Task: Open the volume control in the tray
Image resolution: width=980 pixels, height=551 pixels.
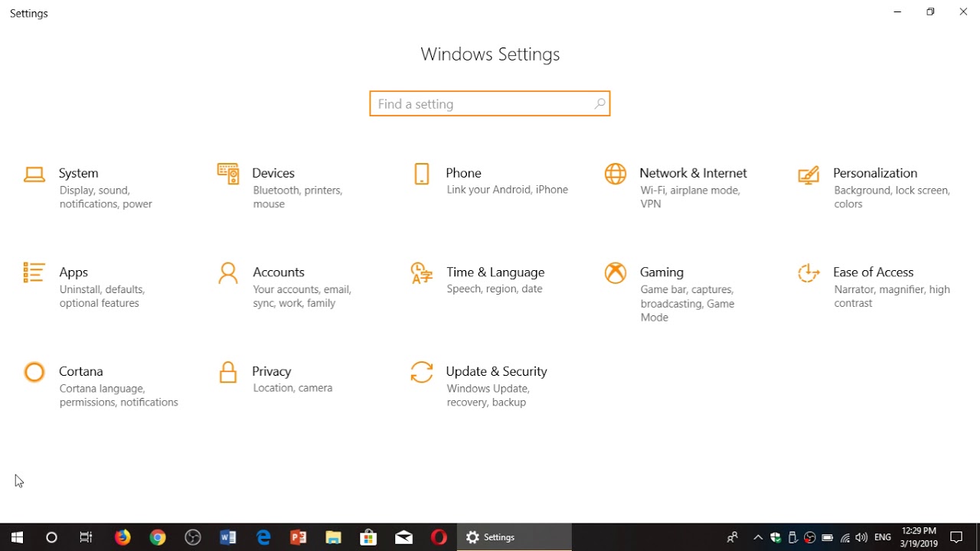Action: tap(861, 537)
